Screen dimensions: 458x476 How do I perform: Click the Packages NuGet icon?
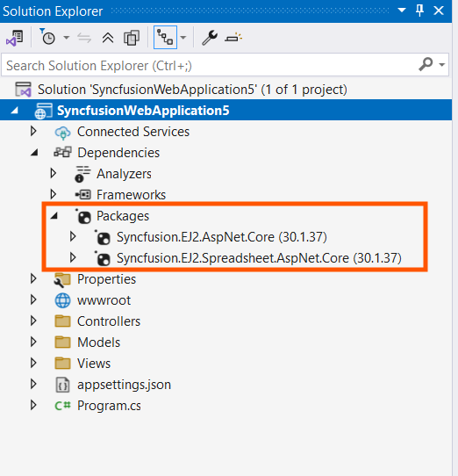coord(83,216)
